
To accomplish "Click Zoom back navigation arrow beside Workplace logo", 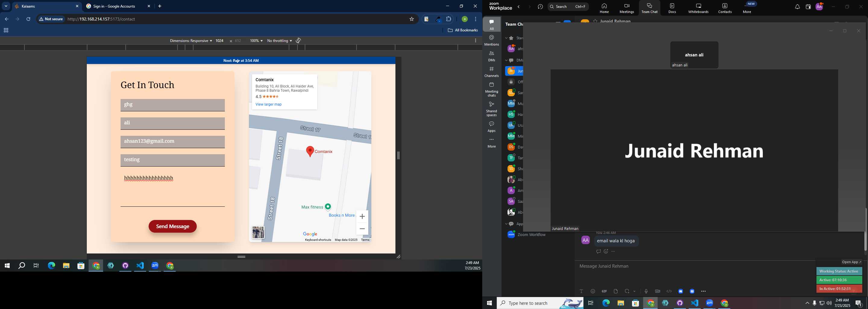I will [519, 7].
